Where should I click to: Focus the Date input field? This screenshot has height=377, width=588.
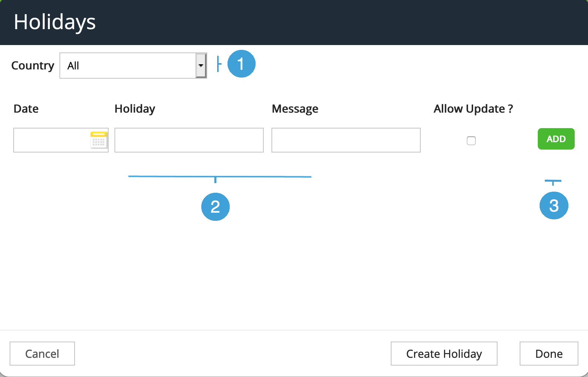tap(52, 140)
